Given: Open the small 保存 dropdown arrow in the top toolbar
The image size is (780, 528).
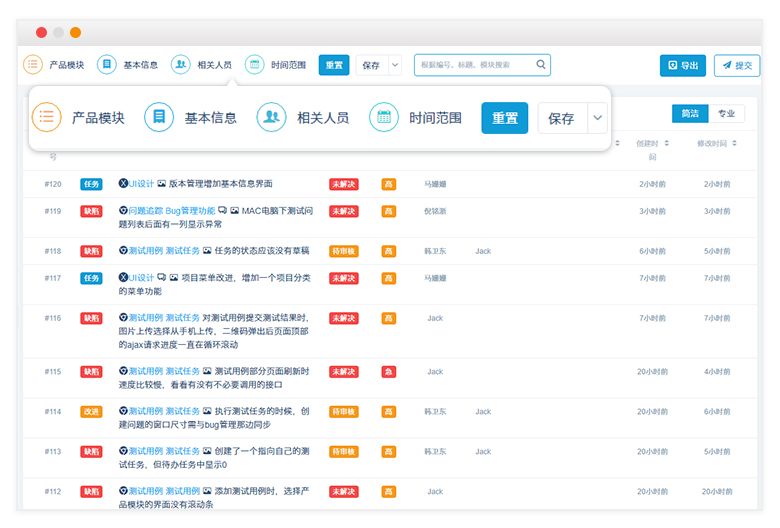Looking at the screenshot, I should click(x=395, y=65).
